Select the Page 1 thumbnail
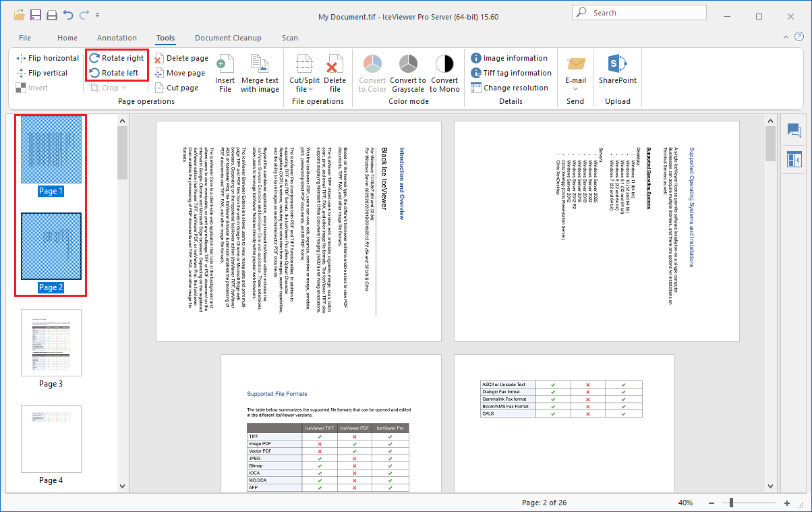This screenshot has height=512, width=812. point(51,150)
